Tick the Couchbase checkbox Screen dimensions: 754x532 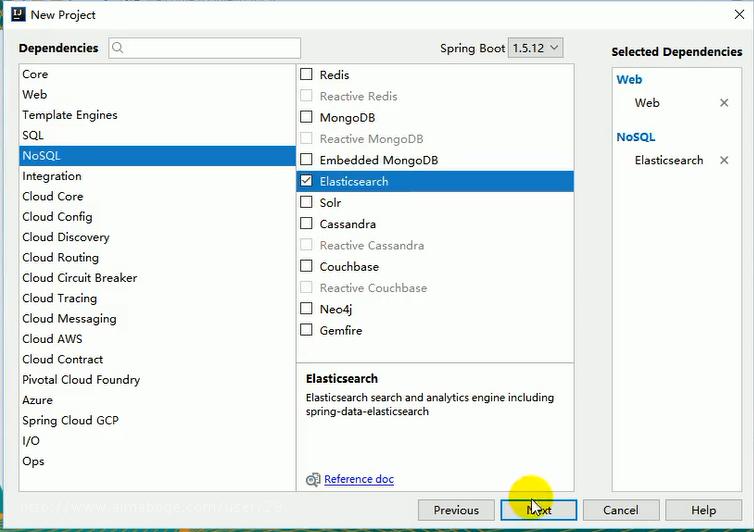tap(306, 266)
